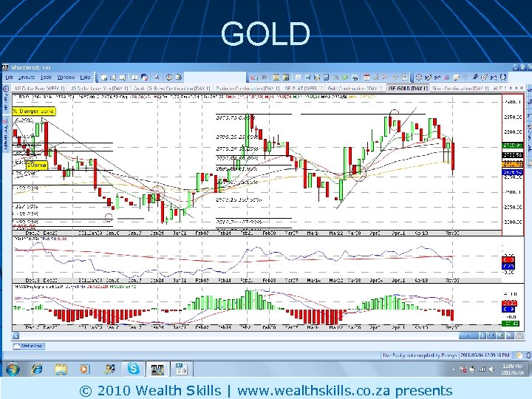532x399 pixels.
Task: Click the pink histogram indicator icon
Action: coord(446,78)
